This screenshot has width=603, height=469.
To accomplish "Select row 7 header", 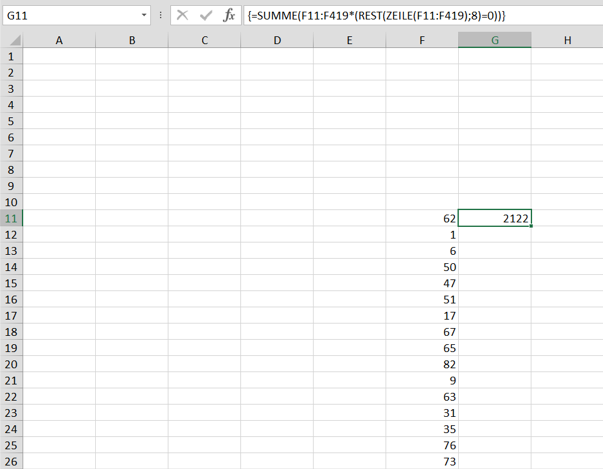I will click(11, 153).
